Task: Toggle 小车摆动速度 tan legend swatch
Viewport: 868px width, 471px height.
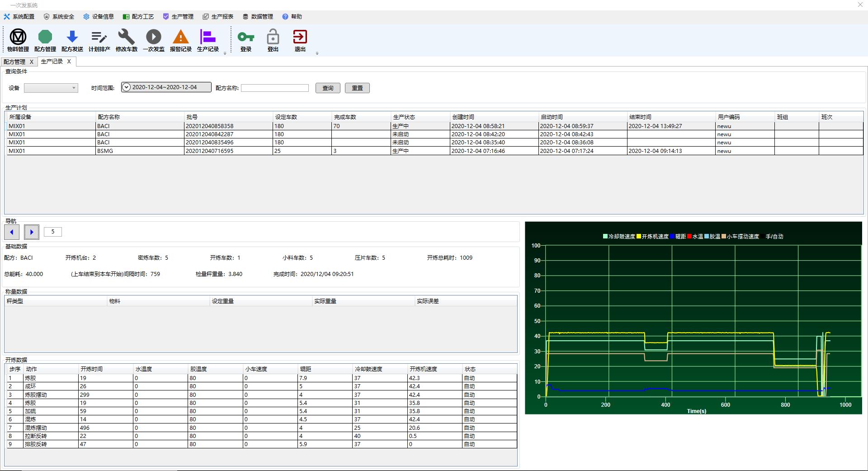Action: pos(724,237)
